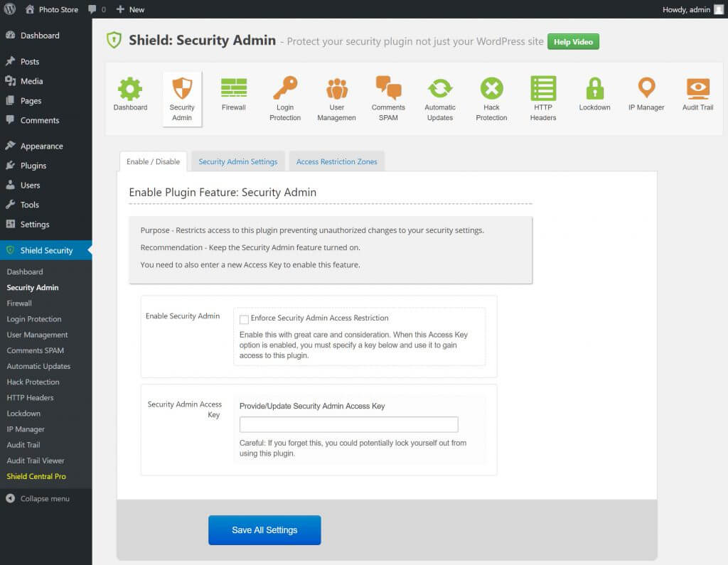The width and height of the screenshot is (728, 565).
Task: Open Hack Protection cross icon
Action: tap(491, 88)
